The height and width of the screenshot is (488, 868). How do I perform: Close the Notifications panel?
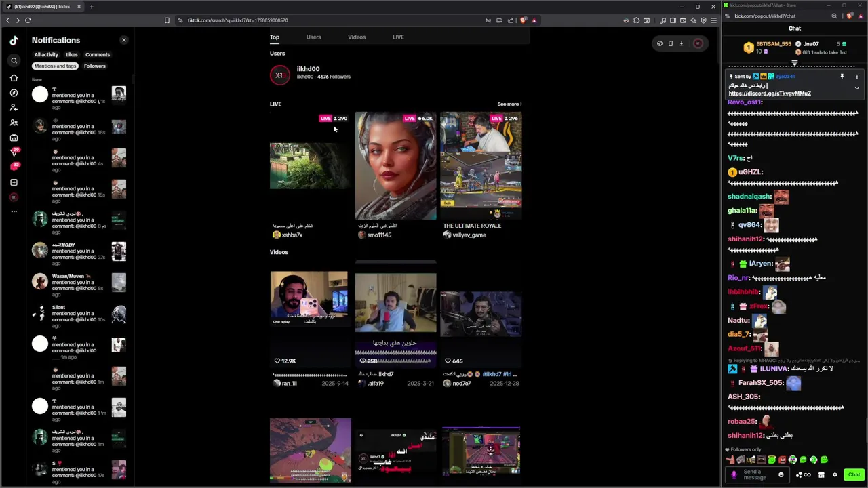[x=123, y=40]
